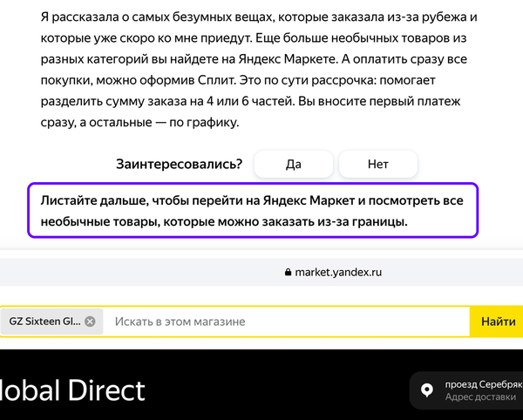The image size is (523, 420).
Task: Click the "проезд Серебряк..." address text
Action: (484, 384)
